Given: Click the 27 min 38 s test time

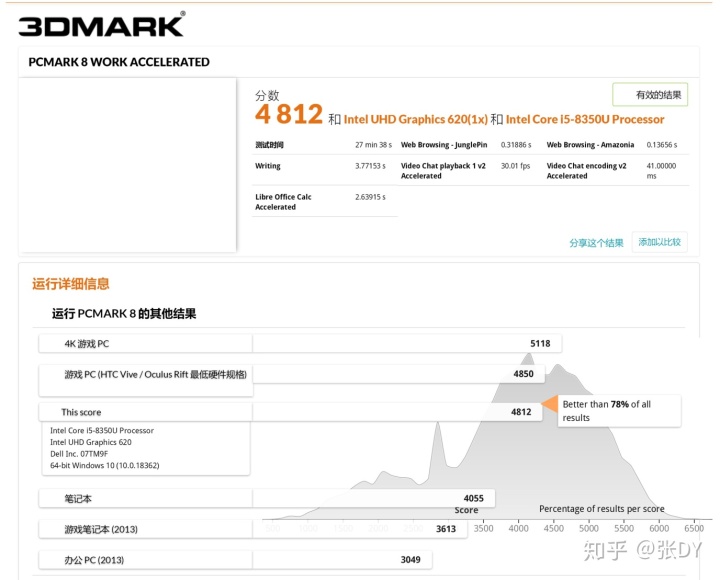Looking at the screenshot, I should pyautogui.click(x=373, y=145).
